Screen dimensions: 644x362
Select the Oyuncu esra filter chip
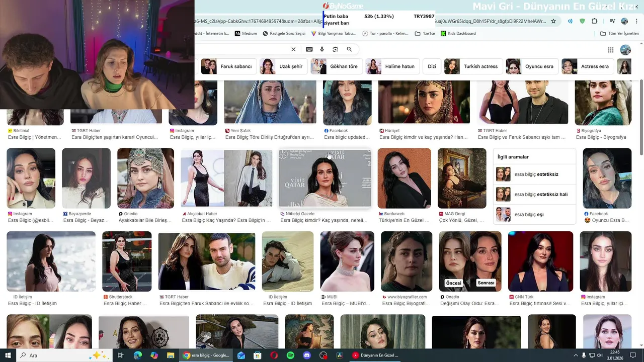click(x=532, y=66)
